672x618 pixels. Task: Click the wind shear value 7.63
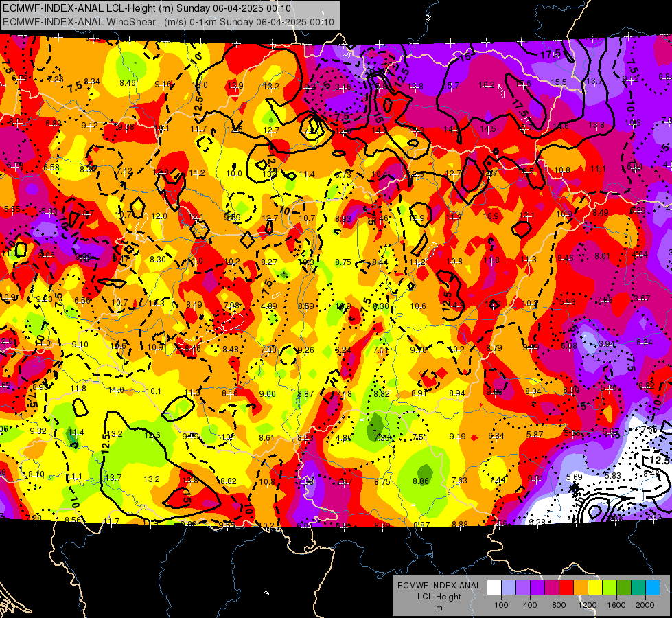click(459, 481)
